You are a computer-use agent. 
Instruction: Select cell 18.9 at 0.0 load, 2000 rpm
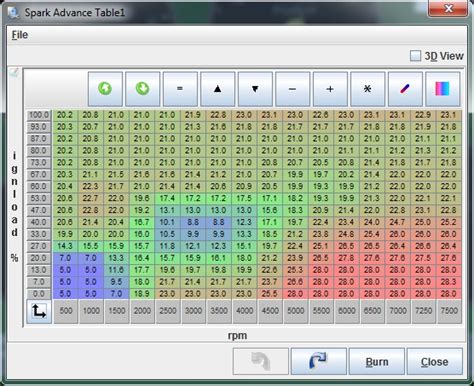pyautogui.click(x=142, y=294)
